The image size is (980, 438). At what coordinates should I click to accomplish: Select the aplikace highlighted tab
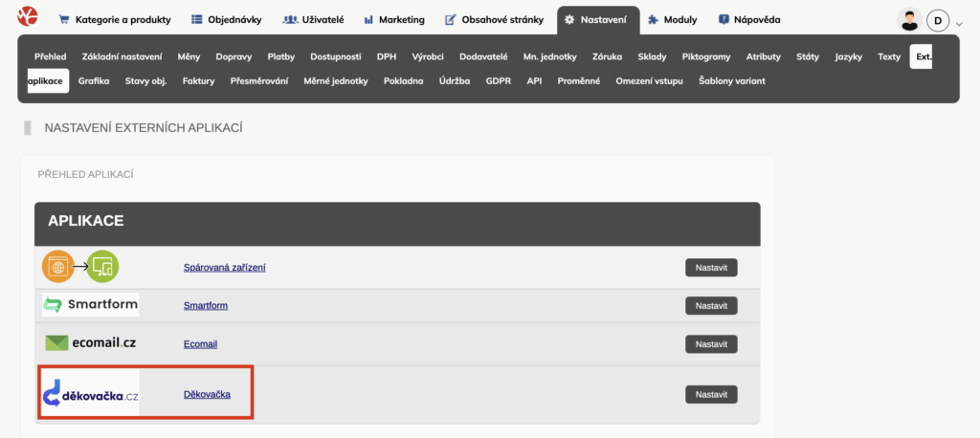[x=48, y=80]
